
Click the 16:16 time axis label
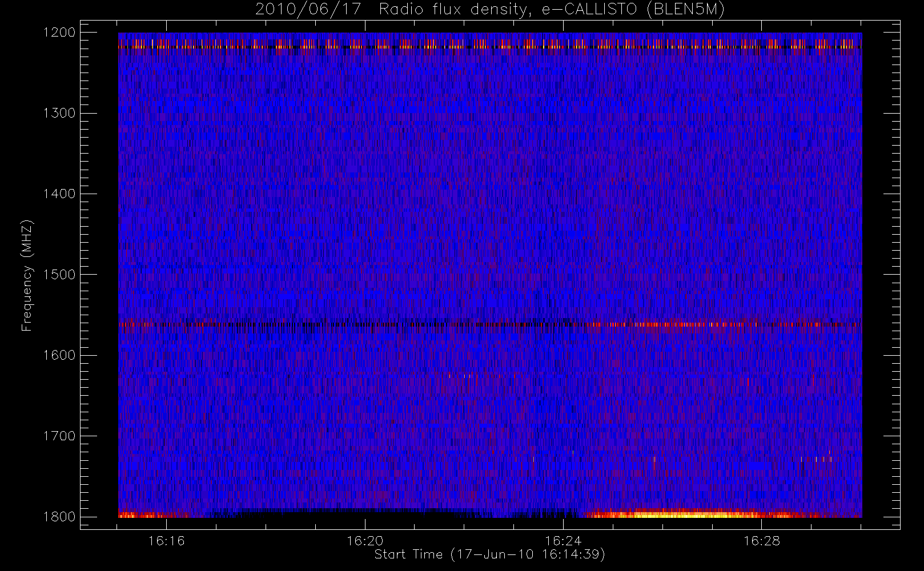pos(166,541)
